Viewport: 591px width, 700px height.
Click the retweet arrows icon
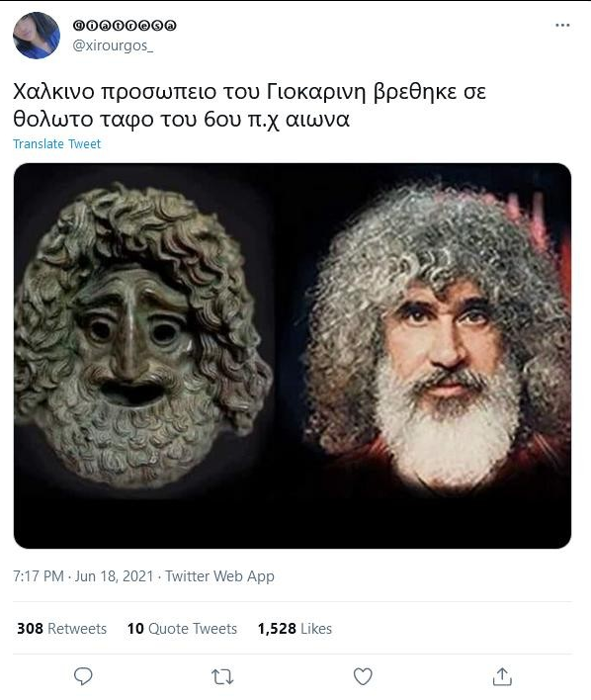point(222,677)
